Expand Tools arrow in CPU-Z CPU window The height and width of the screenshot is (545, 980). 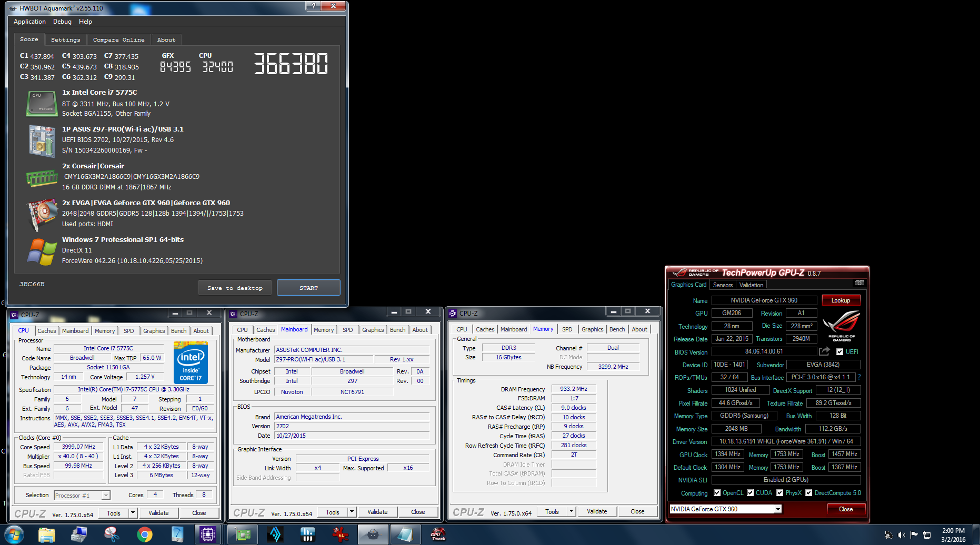click(133, 513)
